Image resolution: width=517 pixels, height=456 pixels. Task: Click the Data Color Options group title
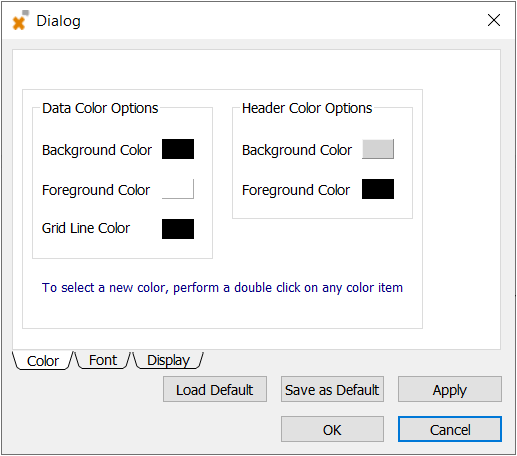(100, 108)
